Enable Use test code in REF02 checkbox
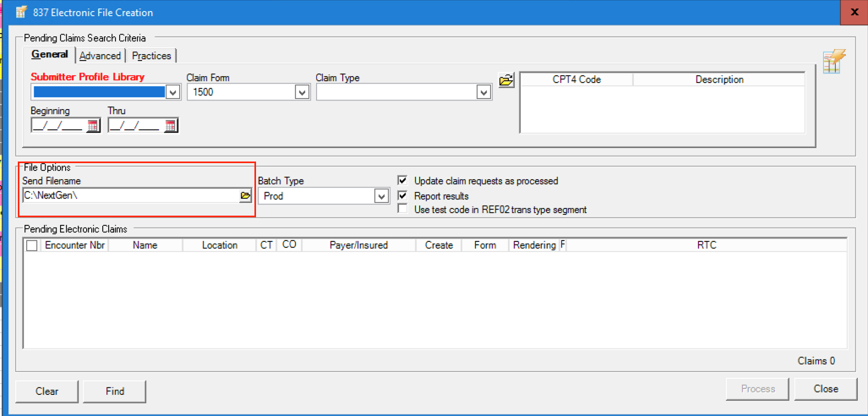The width and height of the screenshot is (868, 416). (x=403, y=210)
